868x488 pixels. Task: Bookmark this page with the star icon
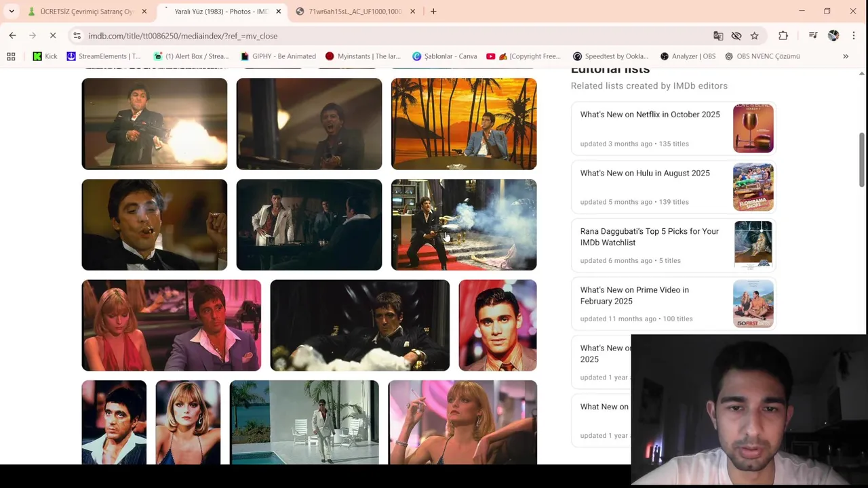(x=754, y=35)
